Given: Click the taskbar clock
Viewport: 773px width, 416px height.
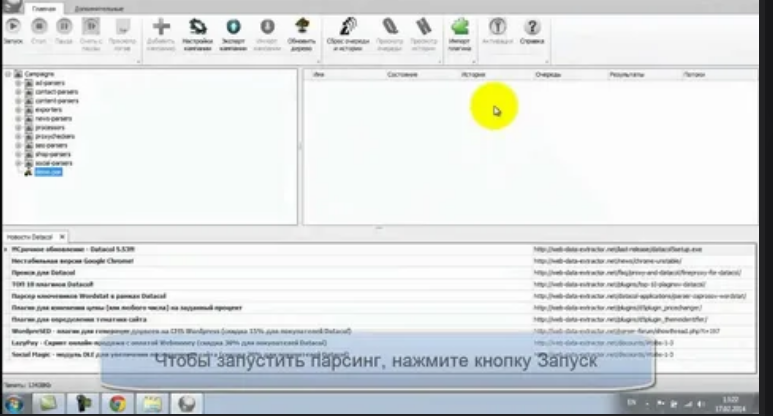Looking at the screenshot, I should (731, 404).
